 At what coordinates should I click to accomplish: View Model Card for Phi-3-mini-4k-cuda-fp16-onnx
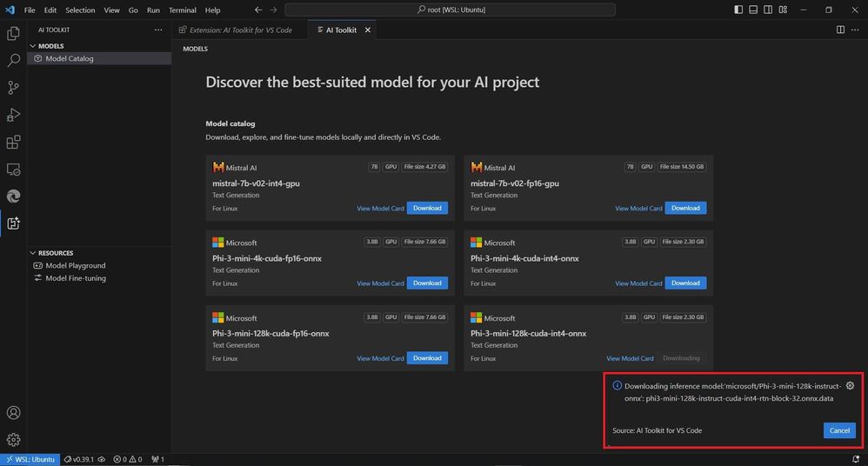pos(380,283)
